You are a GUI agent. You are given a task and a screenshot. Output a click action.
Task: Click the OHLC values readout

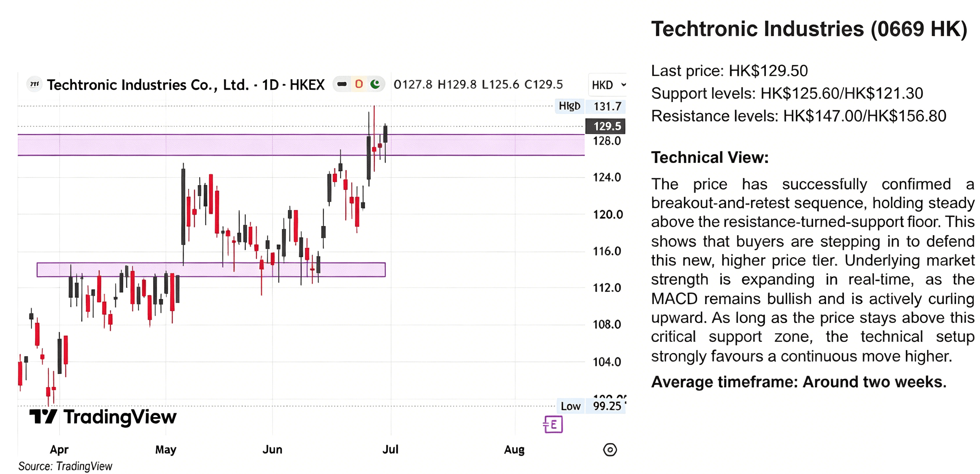478,84
